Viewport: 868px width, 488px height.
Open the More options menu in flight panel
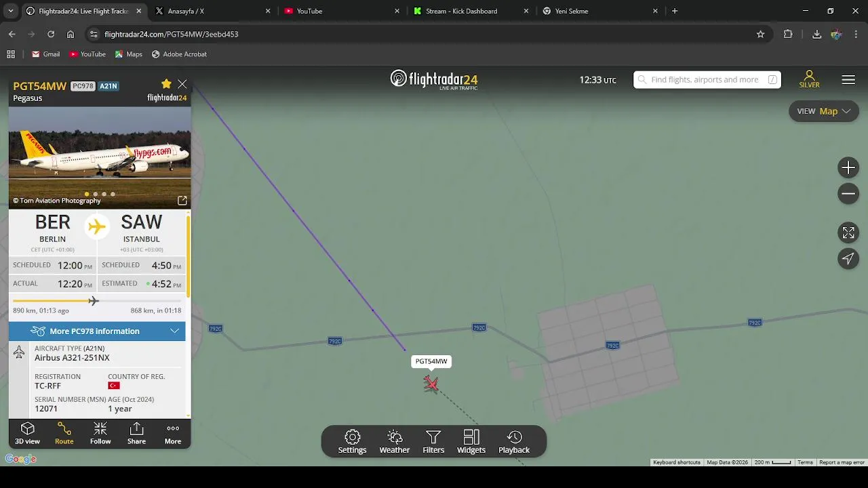173,433
